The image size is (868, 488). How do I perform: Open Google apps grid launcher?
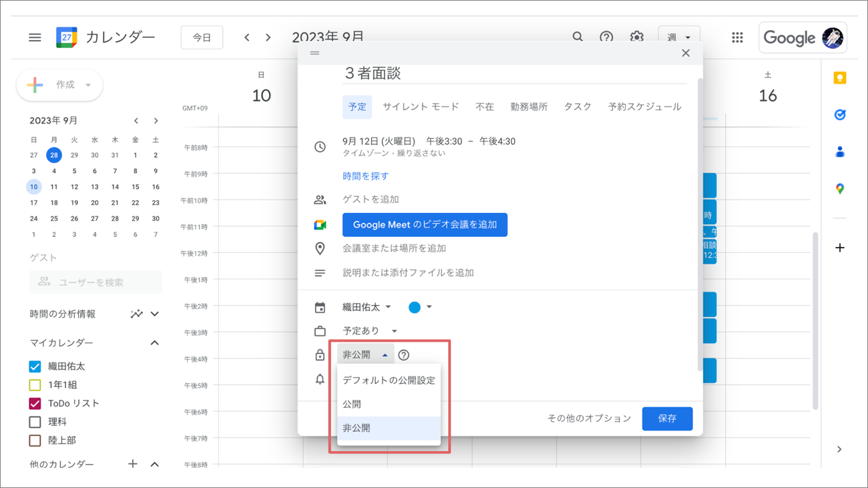[737, 37]
